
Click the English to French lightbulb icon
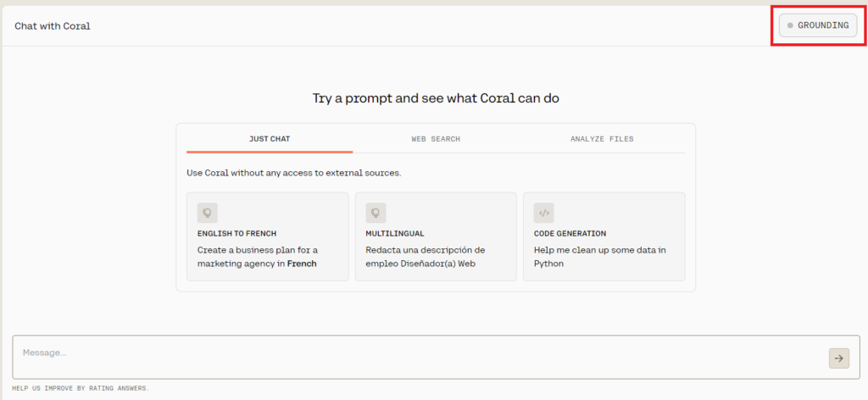[x=208, y=213]
